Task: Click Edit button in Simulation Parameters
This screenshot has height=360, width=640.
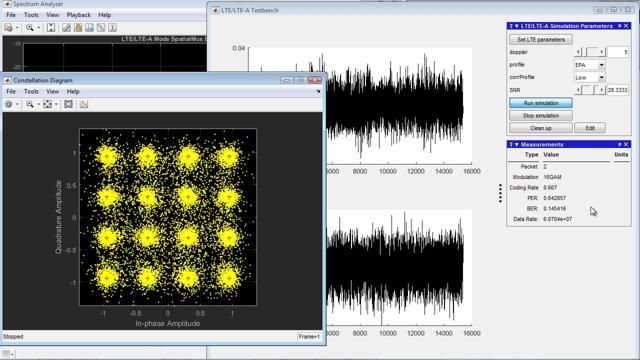Action: [x=590, y=128]
